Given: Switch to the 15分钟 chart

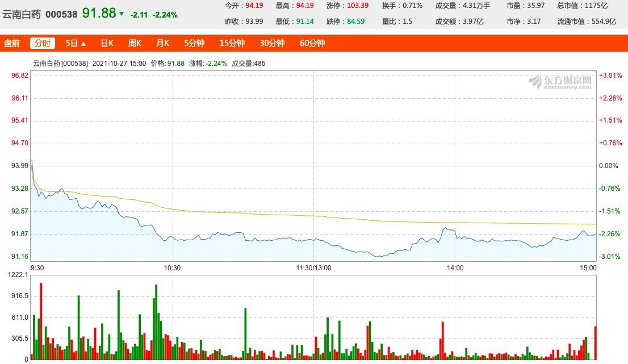Looking at the screenshot, I should (x=232, y=43).
